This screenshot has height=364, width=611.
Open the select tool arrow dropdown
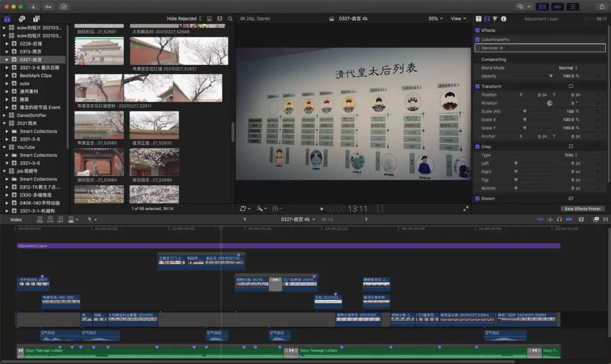pos(92,219)
